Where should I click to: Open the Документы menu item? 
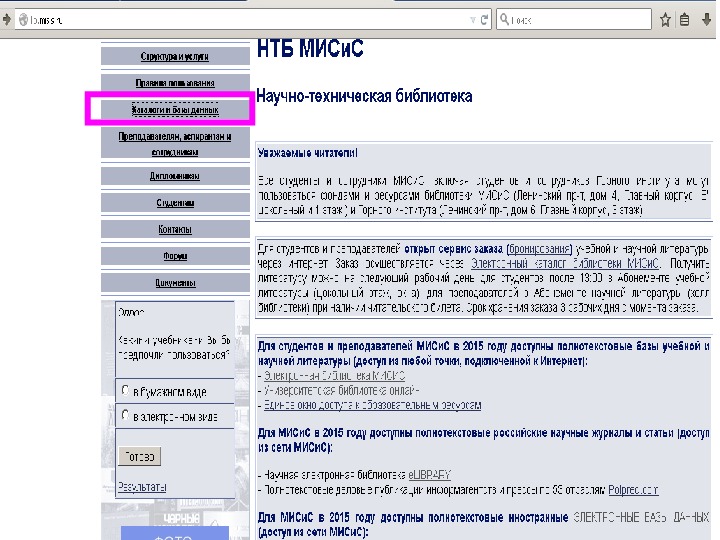click(175, 283)
